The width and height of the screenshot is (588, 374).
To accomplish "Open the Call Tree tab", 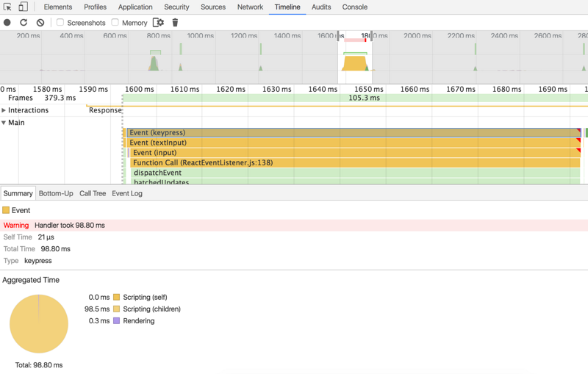I will coord(93,193).
